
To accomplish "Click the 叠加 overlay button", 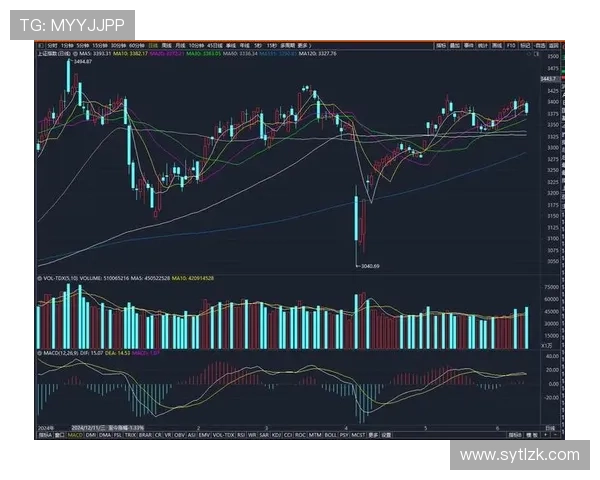I will coord(454,45).
